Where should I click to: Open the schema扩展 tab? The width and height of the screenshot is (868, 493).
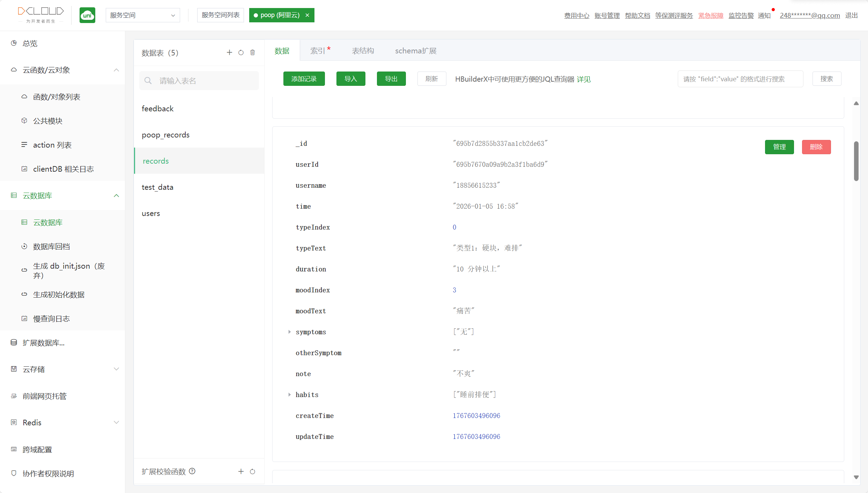click(x=415, y=51)
